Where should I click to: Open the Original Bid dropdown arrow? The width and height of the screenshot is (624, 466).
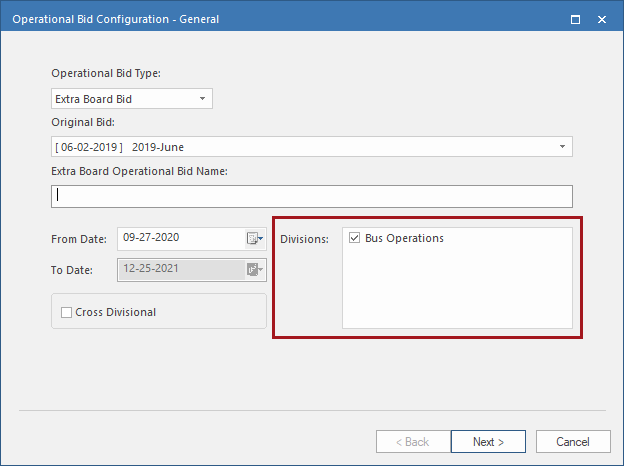(562, 147)
